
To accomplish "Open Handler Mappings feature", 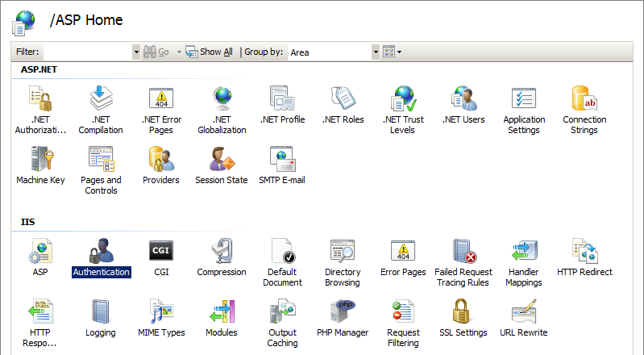I will click(524, 262).
